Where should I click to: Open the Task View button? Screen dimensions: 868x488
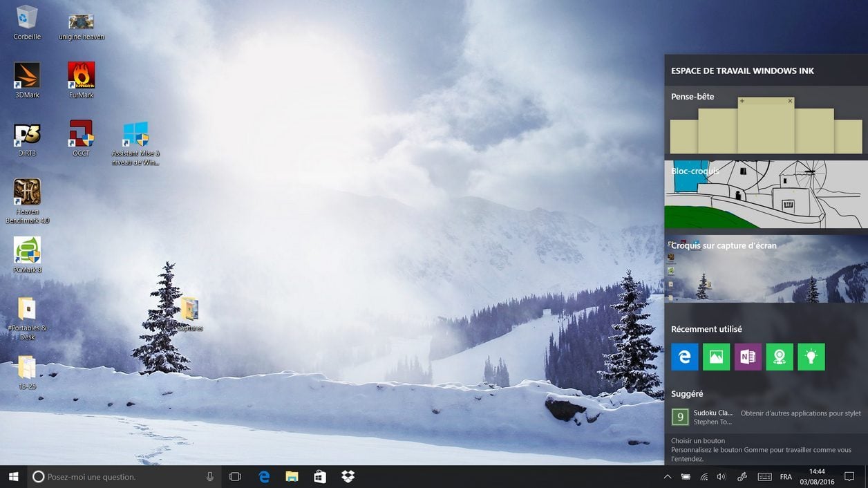click(x=235, y=477)
